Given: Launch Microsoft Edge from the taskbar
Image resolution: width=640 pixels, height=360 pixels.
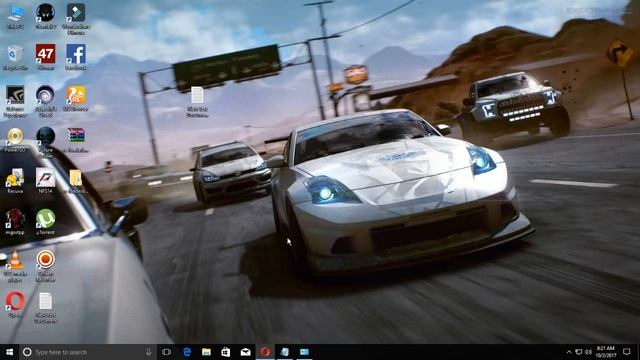Looking at the screenshot, I should coord(187,352).
